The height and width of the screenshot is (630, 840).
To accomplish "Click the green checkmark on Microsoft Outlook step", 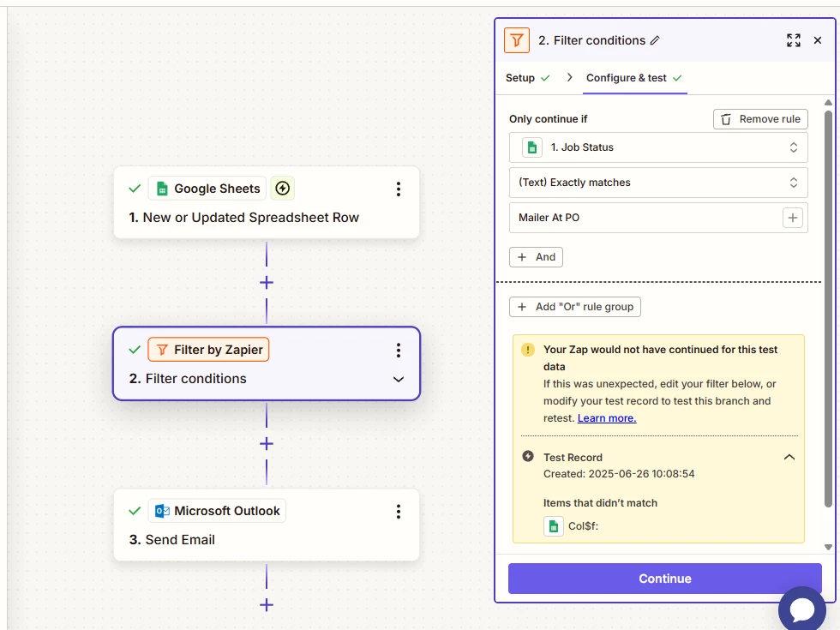I will tap(135, 511).
